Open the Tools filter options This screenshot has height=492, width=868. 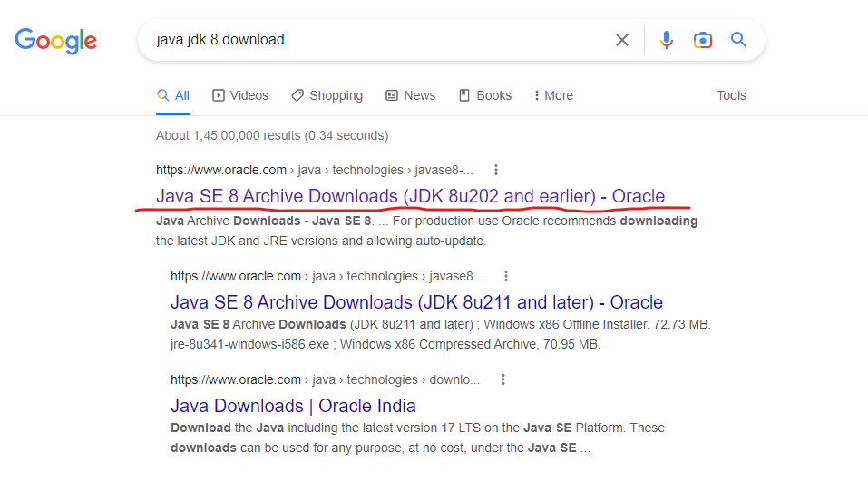click(x=731, y=95)
